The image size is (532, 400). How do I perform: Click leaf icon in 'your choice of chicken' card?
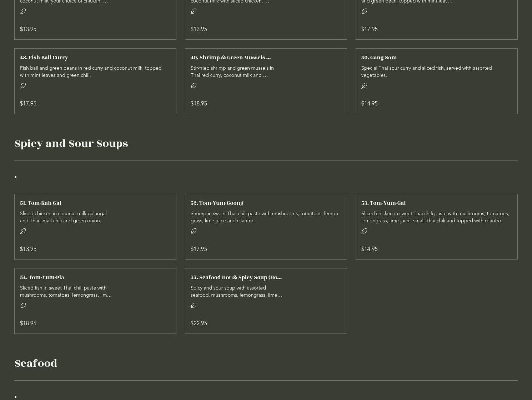point(23,11)
